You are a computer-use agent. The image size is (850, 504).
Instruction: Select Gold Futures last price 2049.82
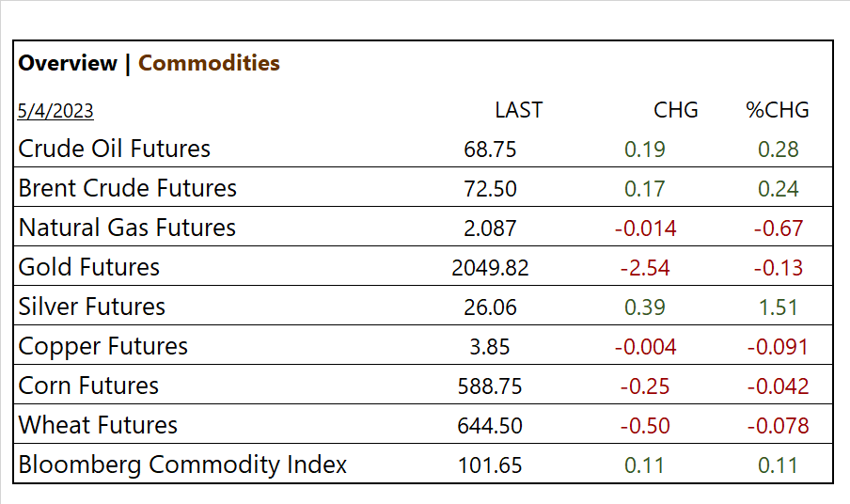(490, 268)
